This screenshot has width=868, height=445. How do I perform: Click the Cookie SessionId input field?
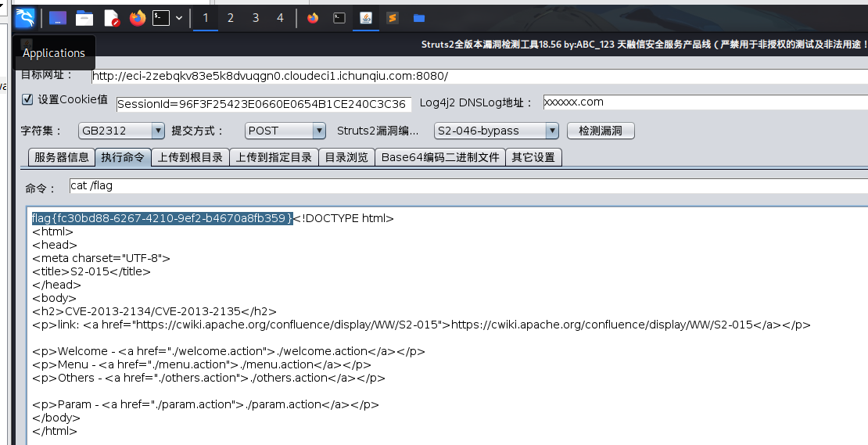click(x=264, y=104)
